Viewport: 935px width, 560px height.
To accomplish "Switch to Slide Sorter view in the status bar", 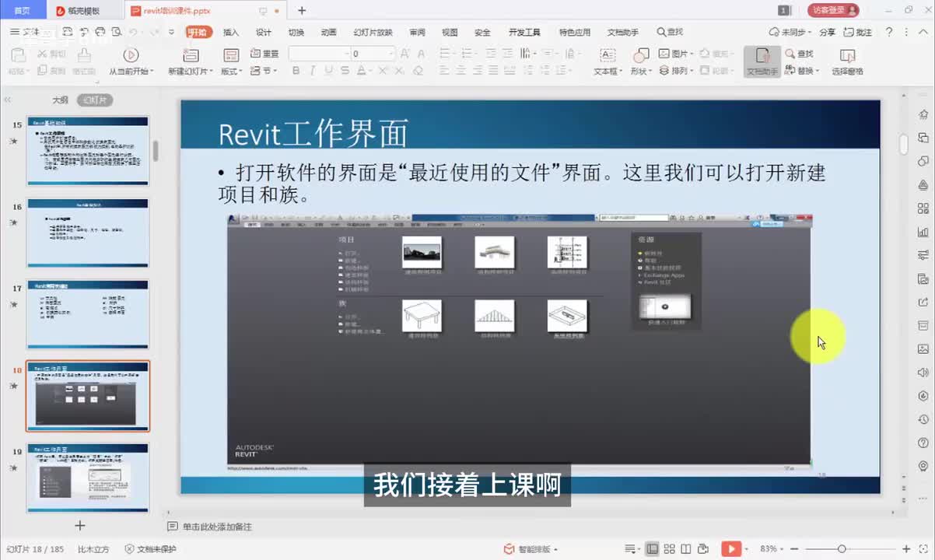I will (670, 548).
